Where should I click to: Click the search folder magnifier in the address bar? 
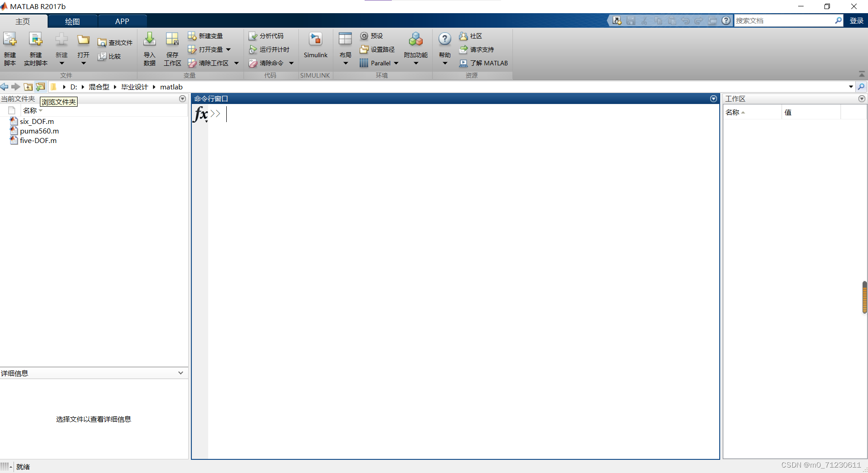[x=861, y=87]
